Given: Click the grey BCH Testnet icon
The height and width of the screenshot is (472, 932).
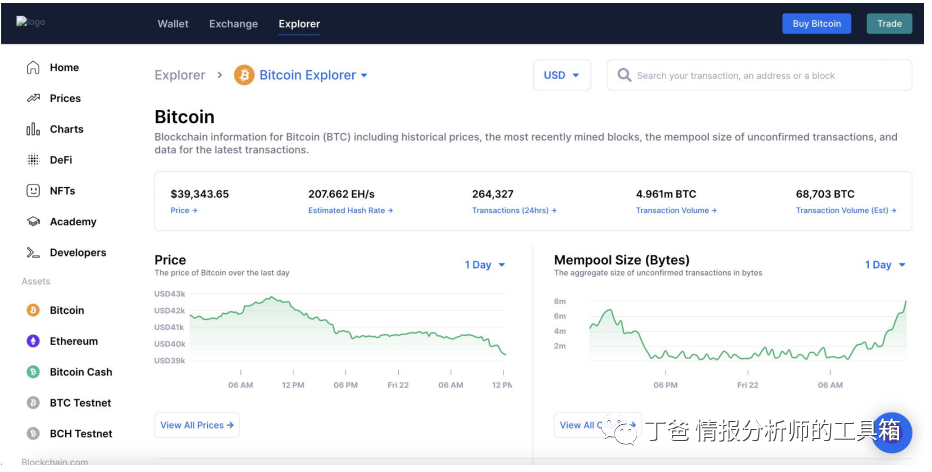Looking at the screenshot, I should click(x=33, y=434).
